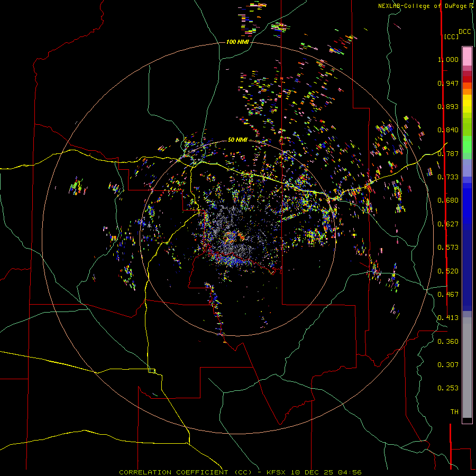Click the CORRELATION COEFFICIENT (CC) product title

click(x=186, y=472)
